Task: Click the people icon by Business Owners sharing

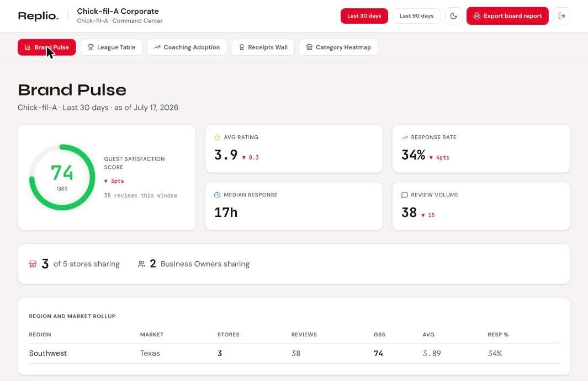Action: point(141,264)
